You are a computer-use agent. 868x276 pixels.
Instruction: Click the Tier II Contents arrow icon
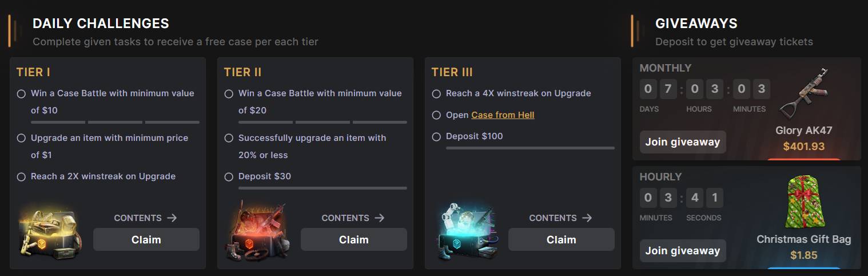pos(380,218)
